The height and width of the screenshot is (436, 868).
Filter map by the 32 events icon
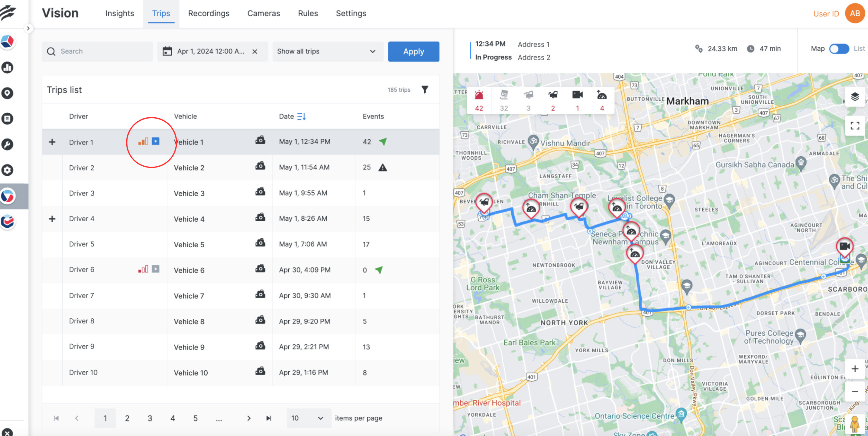[504, 100]
